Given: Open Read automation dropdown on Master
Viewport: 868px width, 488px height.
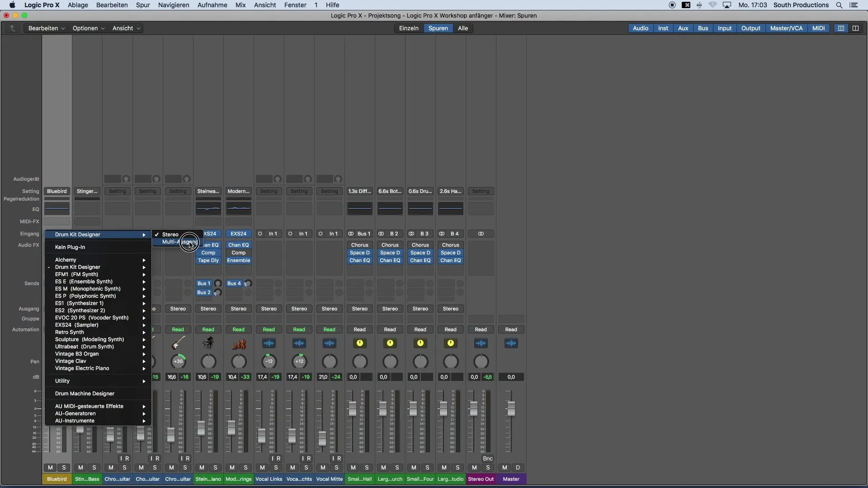Looking at the screenshot, I should (511, 330).
